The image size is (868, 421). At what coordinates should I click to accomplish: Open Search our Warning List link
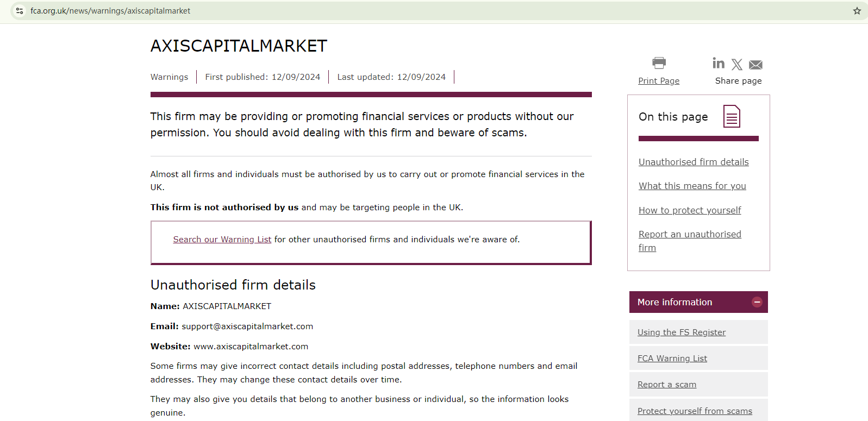click(x=222, y=240)
